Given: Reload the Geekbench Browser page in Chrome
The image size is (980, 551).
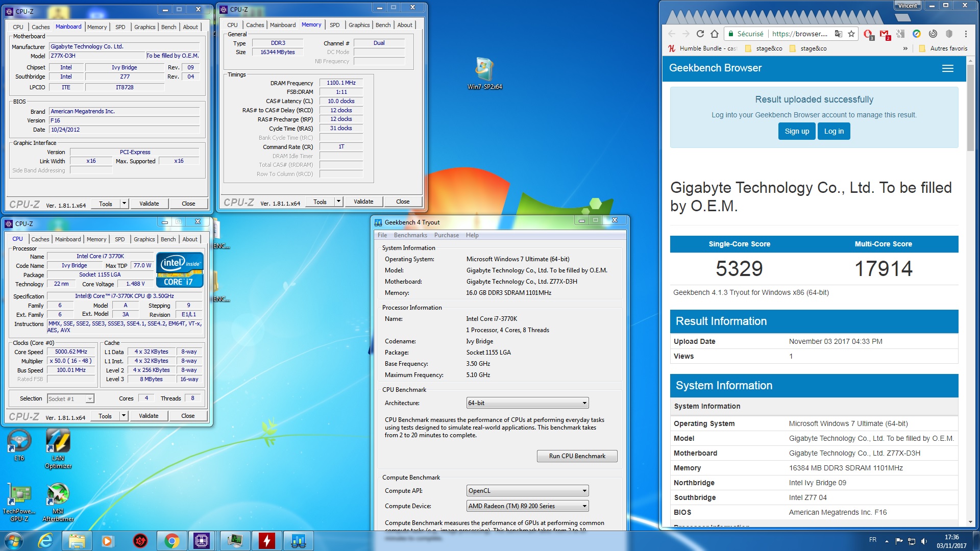Looking at the screenshot, I should [x=700, y=34].
